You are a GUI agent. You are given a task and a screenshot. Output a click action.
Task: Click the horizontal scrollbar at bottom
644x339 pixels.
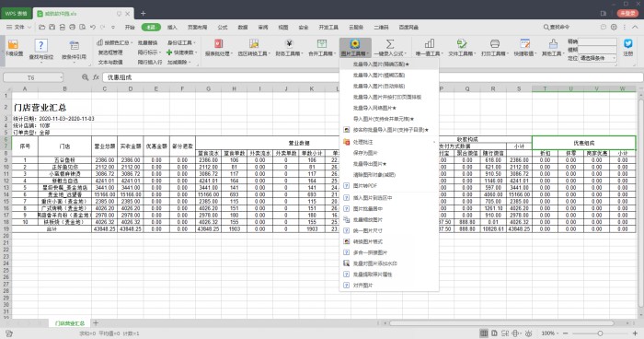click(x=501, y=323)
